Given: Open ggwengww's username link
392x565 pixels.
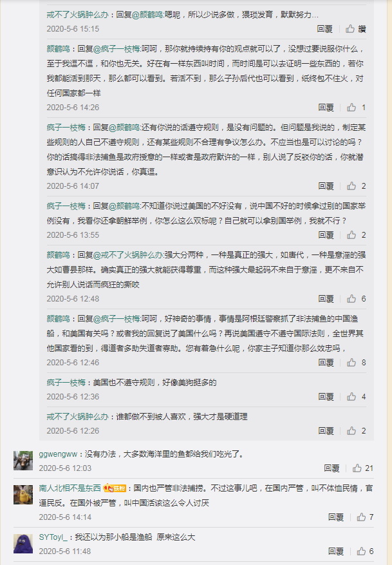Looking at the screenshot, I should point(58,454).
